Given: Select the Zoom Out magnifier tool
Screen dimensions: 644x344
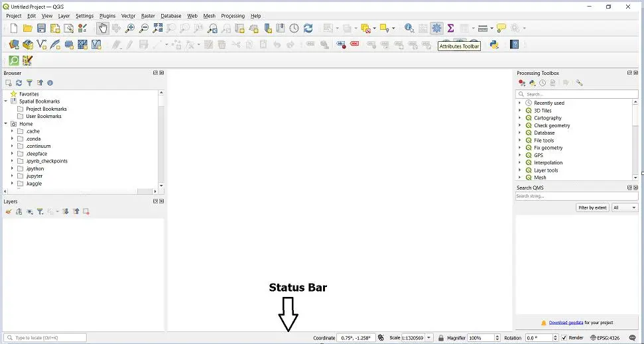Looking at the screenshot, I should click(143, 29).
